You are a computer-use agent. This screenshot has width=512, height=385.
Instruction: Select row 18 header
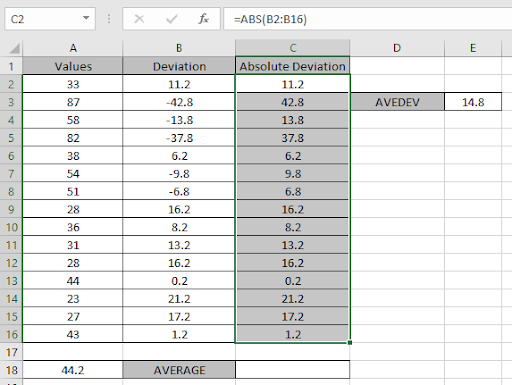pos(11,370)
